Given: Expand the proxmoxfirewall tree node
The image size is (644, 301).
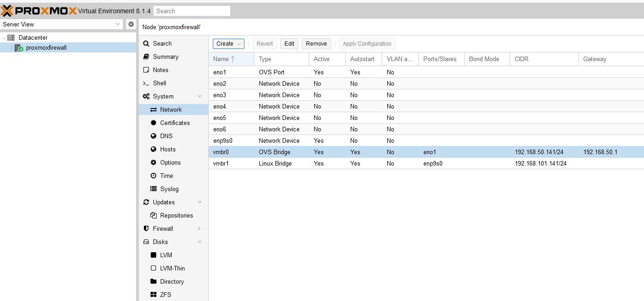Looking at the screenshot, I should [11, 48].
